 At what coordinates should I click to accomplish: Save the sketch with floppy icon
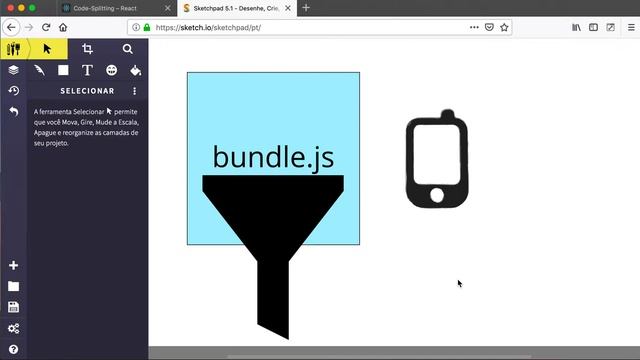pos(13,307)
